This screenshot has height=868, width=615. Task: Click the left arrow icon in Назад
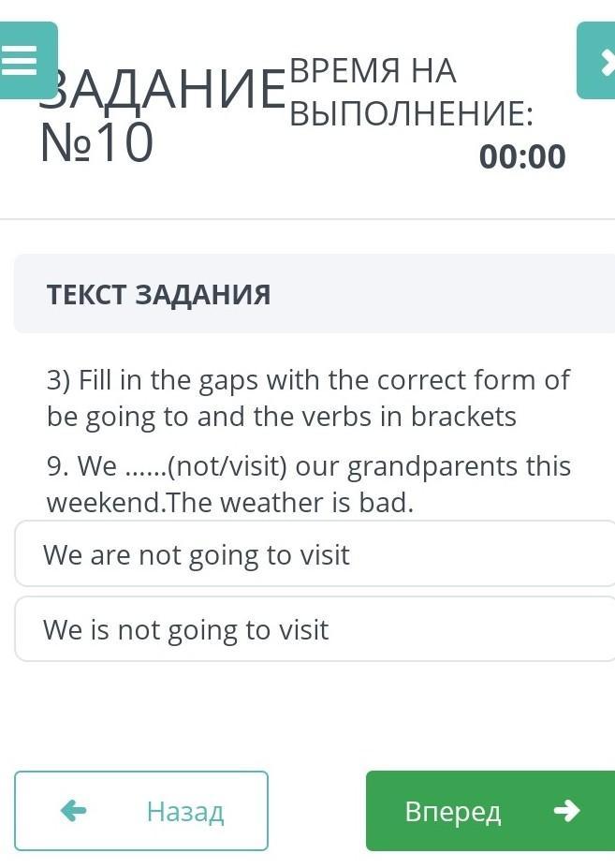tap(73, 811)
